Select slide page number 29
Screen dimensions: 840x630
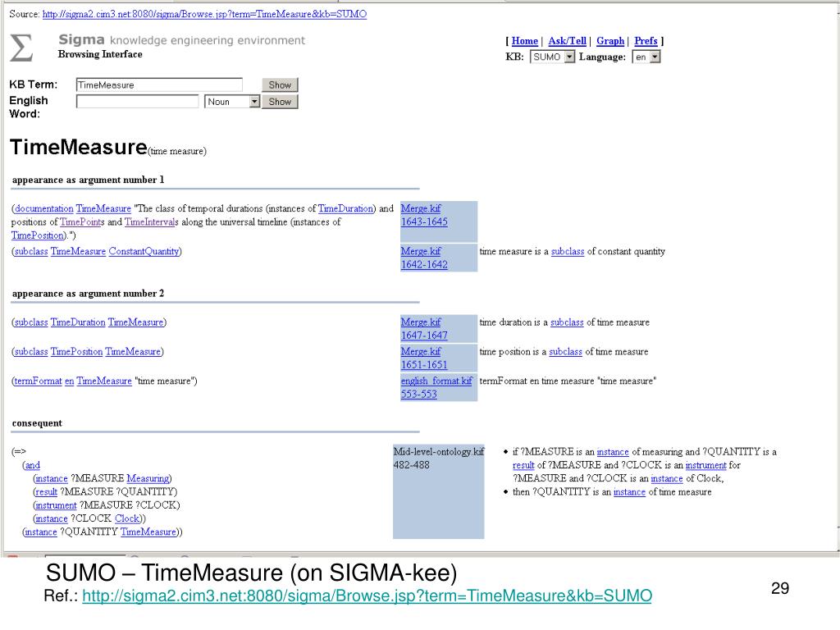(780, 588)
